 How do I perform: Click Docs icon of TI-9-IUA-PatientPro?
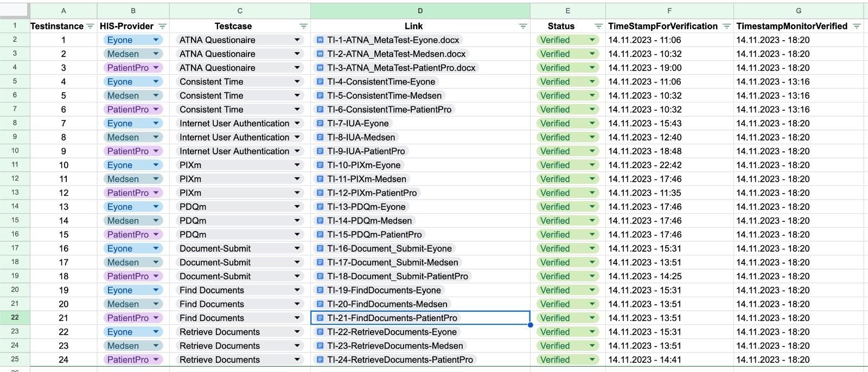coord(320,151)
